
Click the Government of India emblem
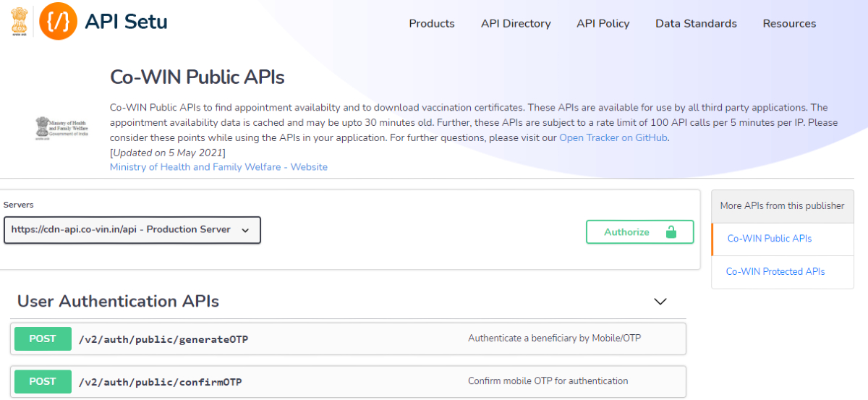18,21
